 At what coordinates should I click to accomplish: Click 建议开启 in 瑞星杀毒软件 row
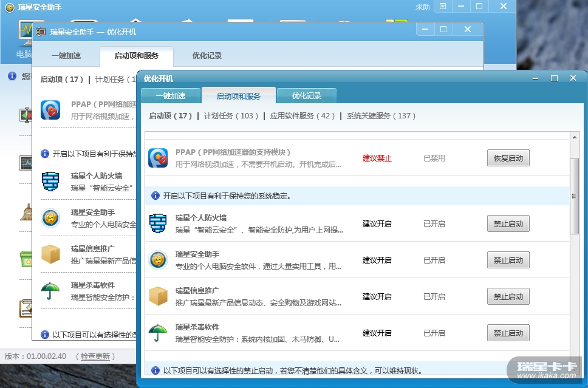pyautogui.click(x=377, y=333)
